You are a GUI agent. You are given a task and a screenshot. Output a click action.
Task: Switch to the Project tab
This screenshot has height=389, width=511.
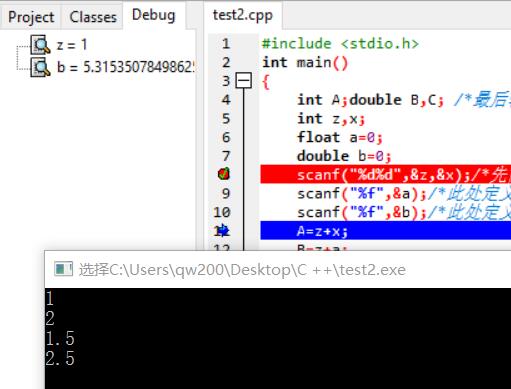point(31,17)
